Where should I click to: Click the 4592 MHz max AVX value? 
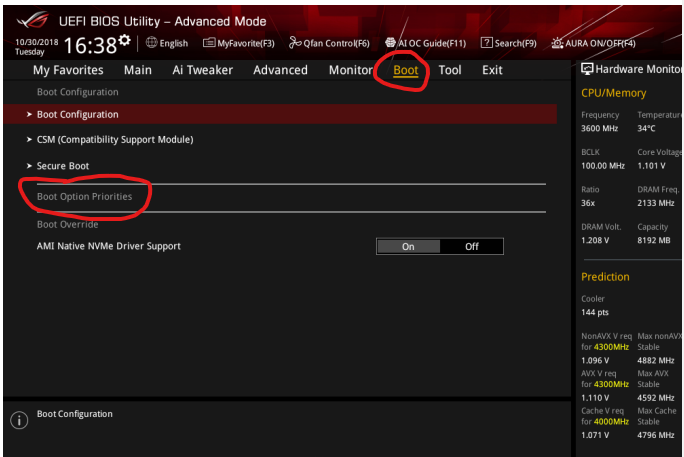656,398
